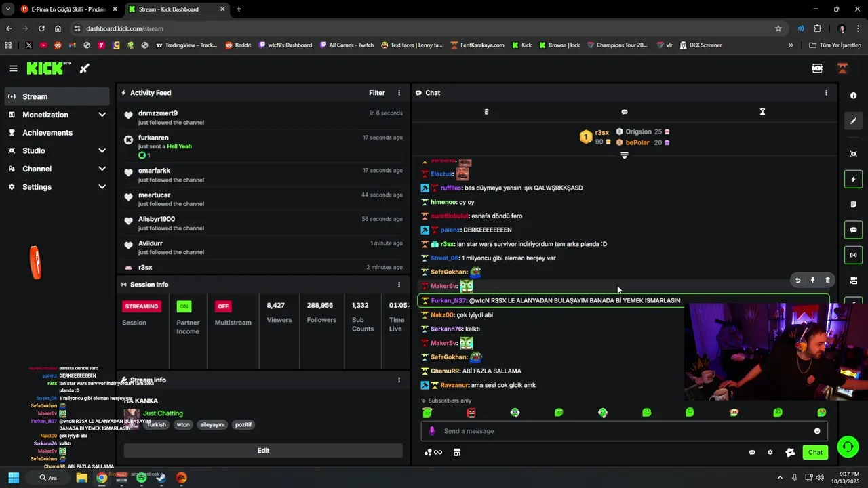Open a new browser tab
The height and width of the screenshot is (488, 868).
coord(239,9)
